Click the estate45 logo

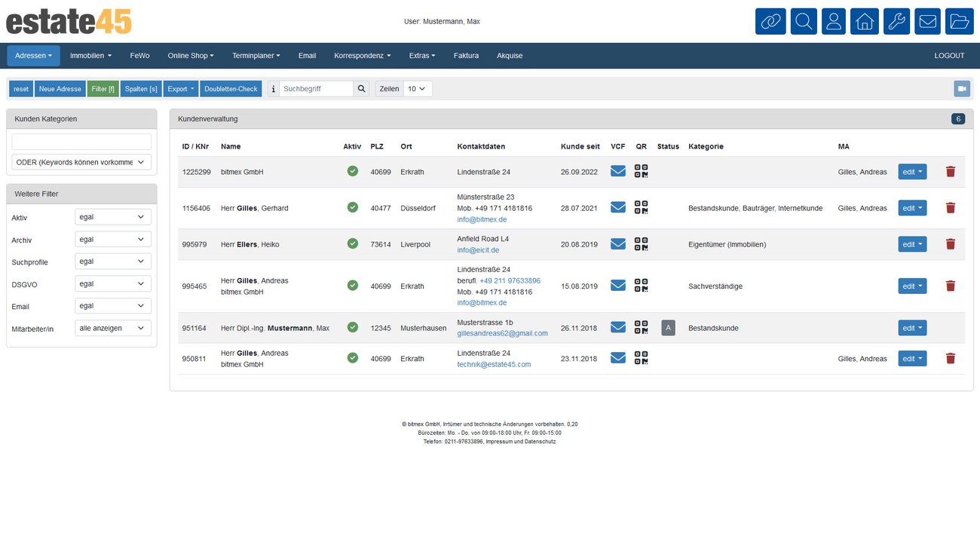pos(69,21)
